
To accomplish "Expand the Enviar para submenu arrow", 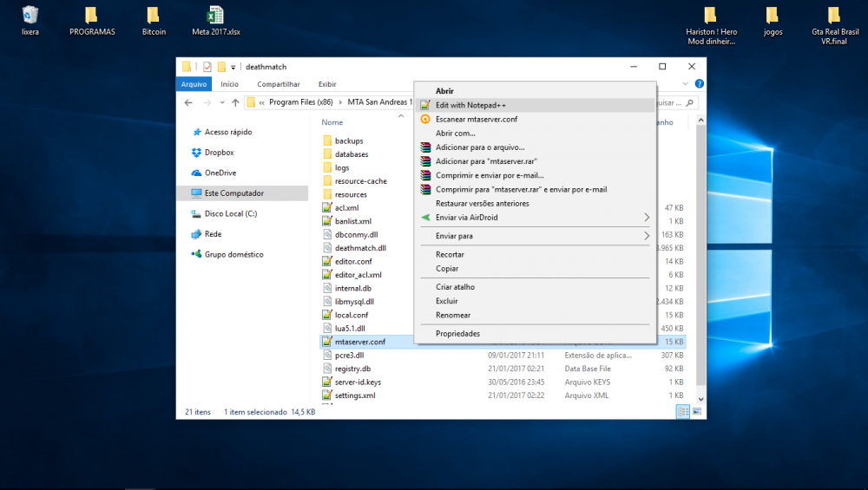I will coord(647,236).
